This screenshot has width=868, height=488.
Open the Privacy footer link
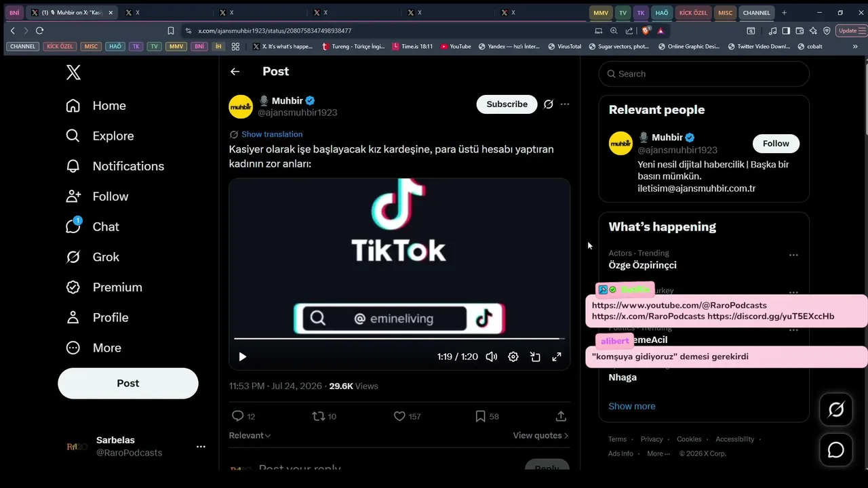[x=652, y=439]
